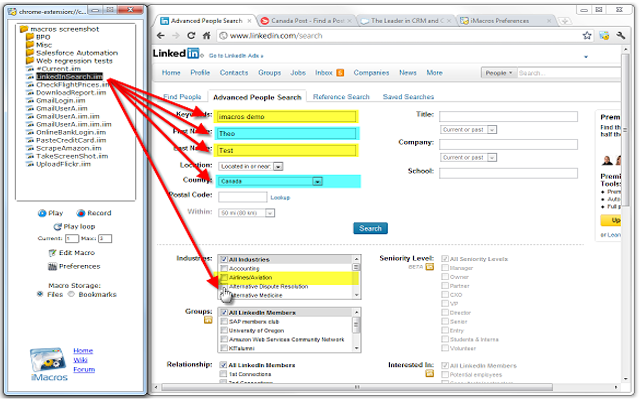Click the Keywords input field

[286, 117]
